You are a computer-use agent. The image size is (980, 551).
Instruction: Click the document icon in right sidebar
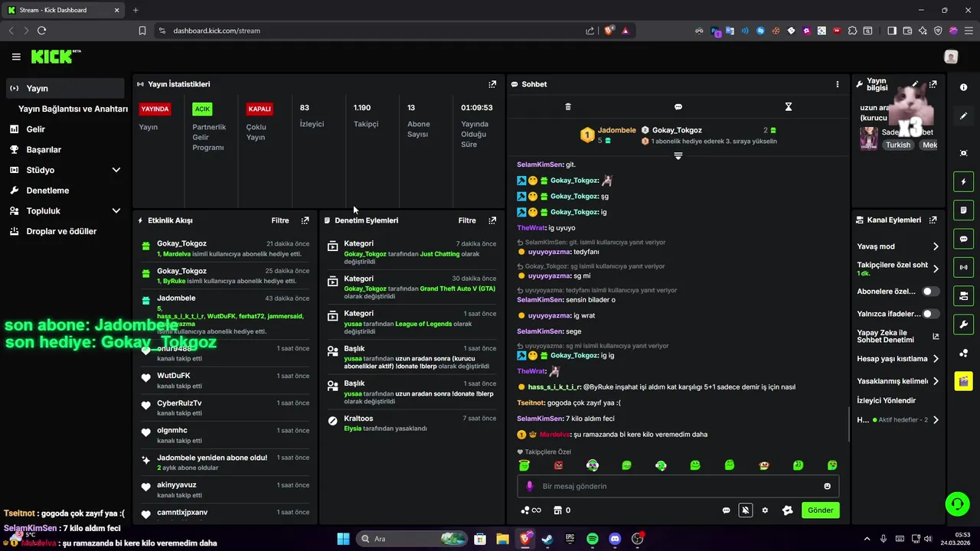point(963,210)
